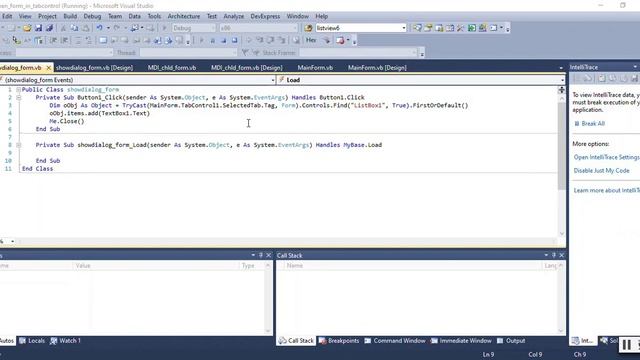Click the Save All toolbar icon

coord(49,28)
